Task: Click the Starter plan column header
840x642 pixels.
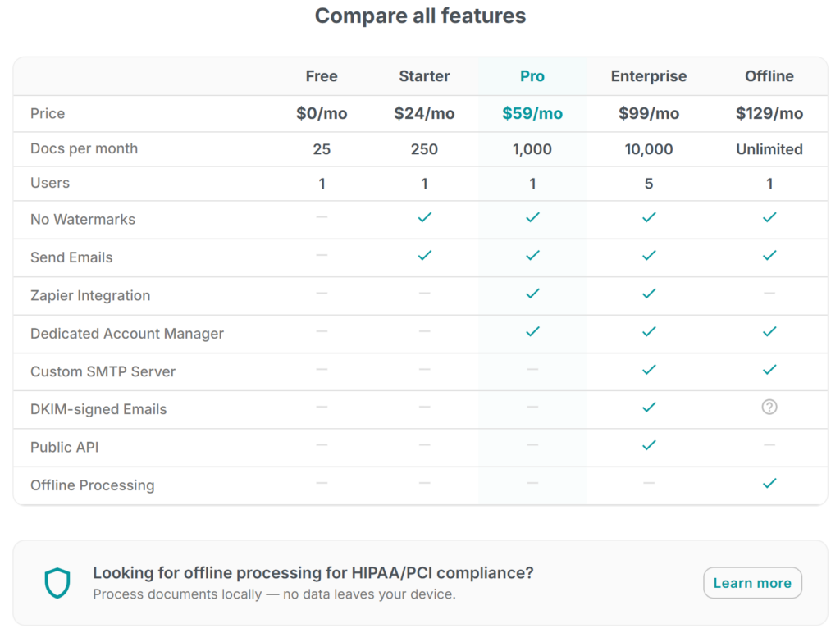Action: 424,76
